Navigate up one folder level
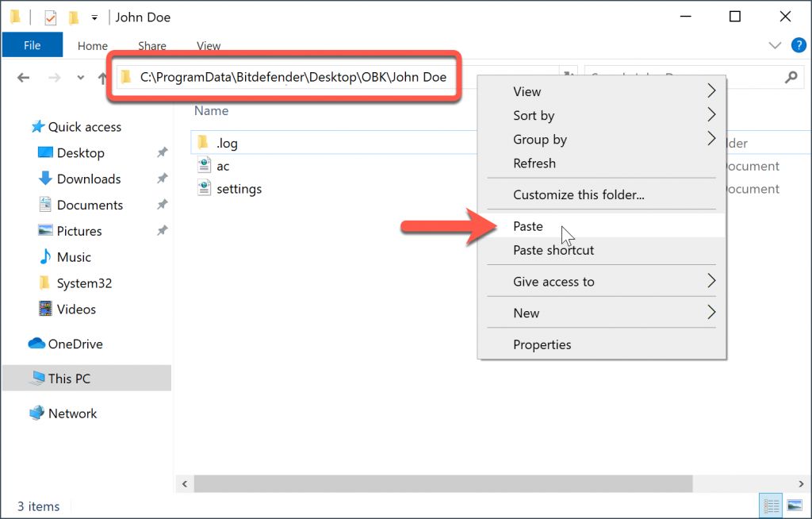Image resolution: width=812 pixels, height=519 pixels. click(103, 78)
